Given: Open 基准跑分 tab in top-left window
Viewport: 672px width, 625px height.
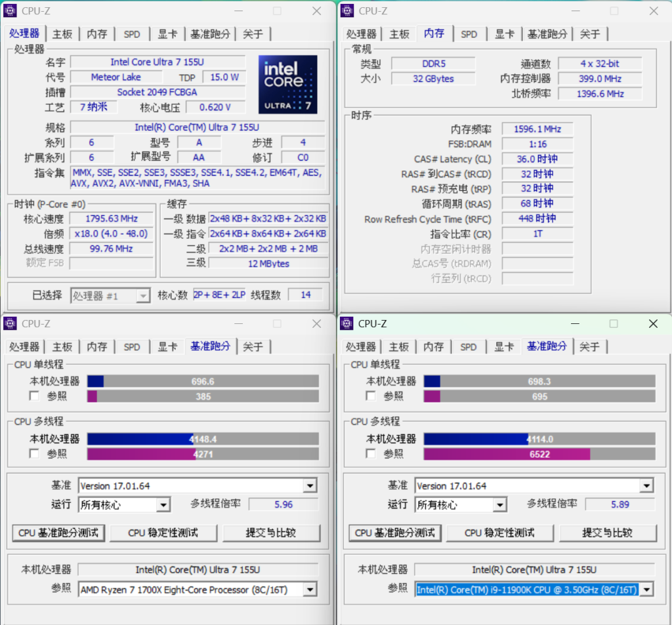Looking at the screenshot, I should click(x=210, y=34).
